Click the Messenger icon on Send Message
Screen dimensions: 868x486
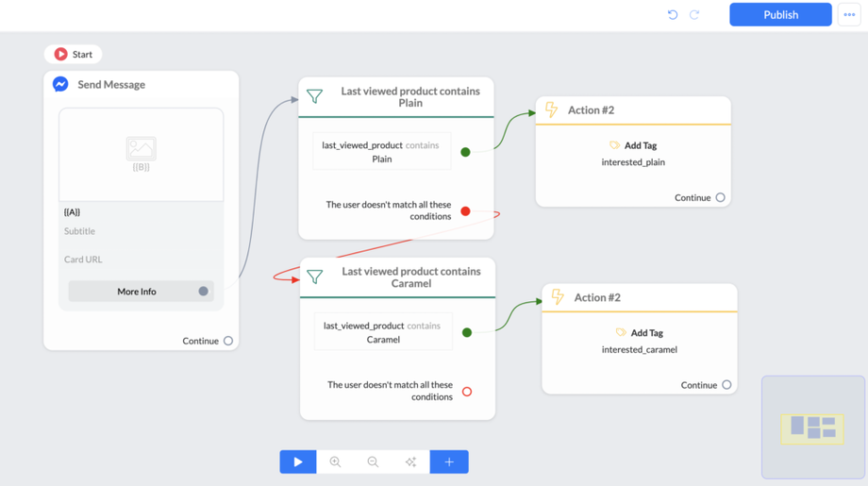click(x=60, y=84)
